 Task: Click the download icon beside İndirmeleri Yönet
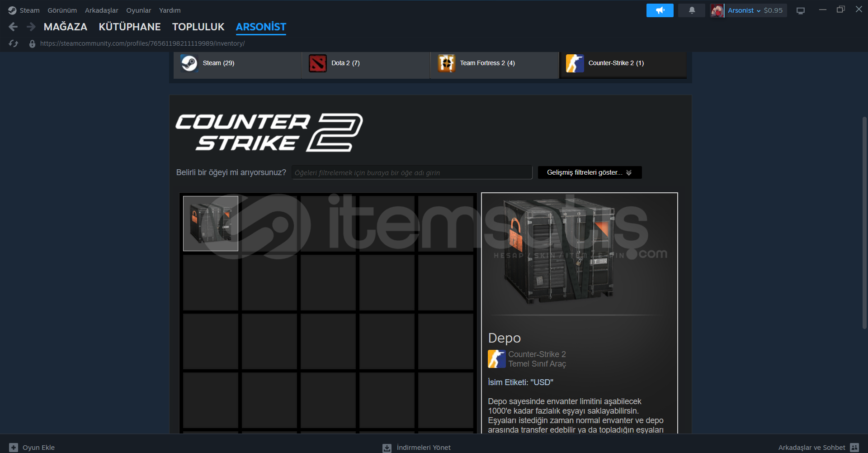pyautogui.click(x=387, y=448)
